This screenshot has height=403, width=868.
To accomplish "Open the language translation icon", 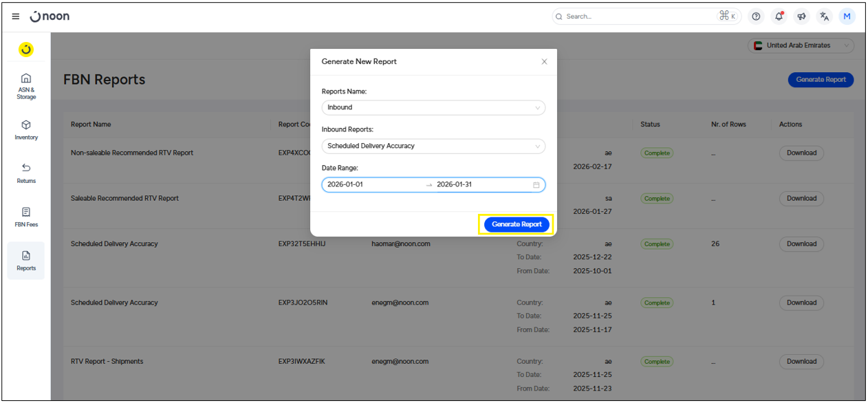I will tap(824, 17).
